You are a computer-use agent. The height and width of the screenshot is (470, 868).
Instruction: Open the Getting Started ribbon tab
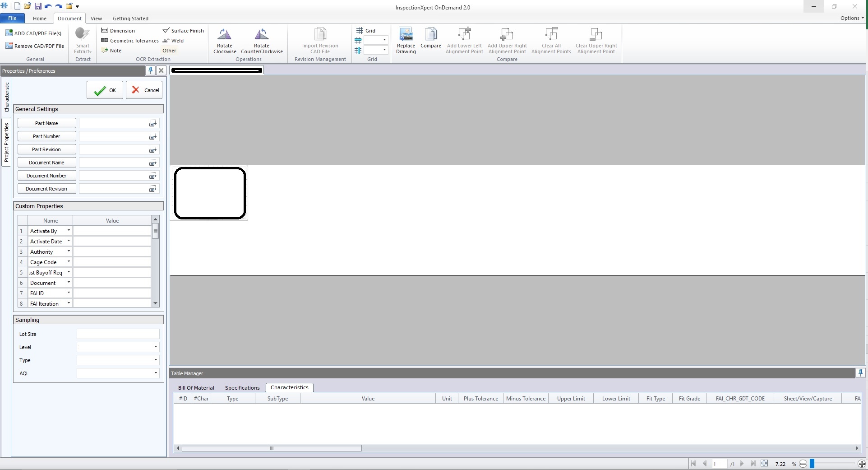coord(130,18)
